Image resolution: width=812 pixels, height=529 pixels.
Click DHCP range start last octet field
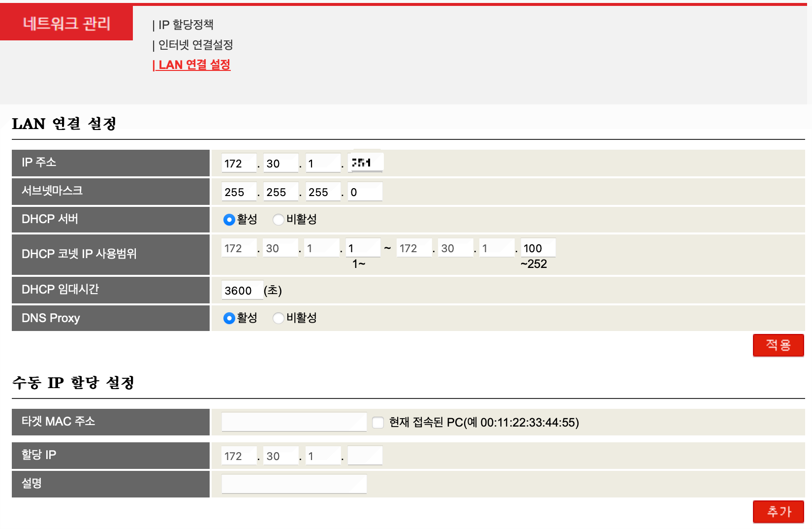363,248
